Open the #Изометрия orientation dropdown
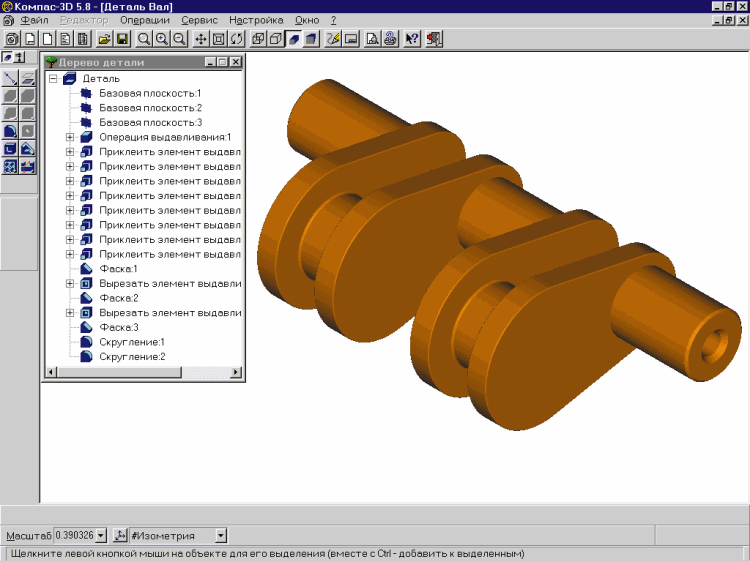This screenshot has height=562, width=750. point(221,536)
